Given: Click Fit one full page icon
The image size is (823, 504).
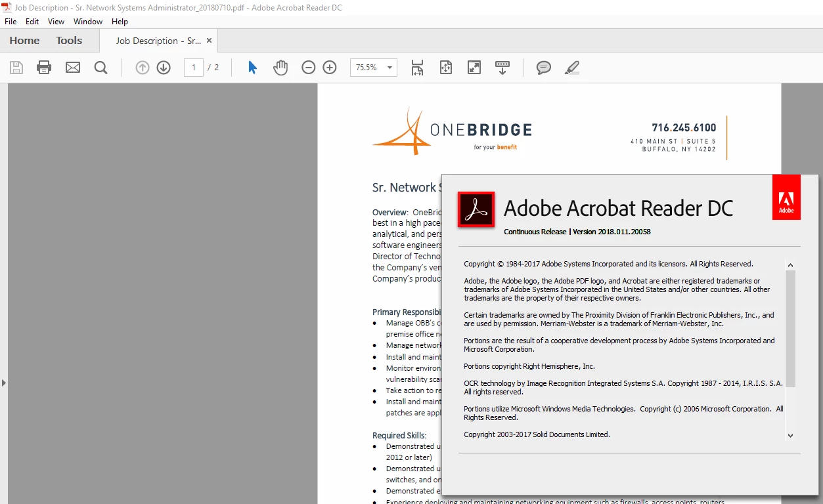Looking at the screenshot, I should 446,68.
